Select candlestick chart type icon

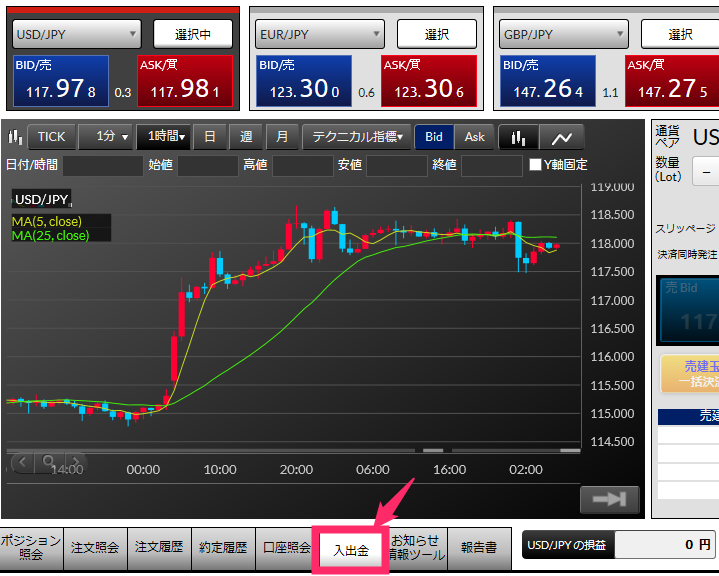click(519, 137)
